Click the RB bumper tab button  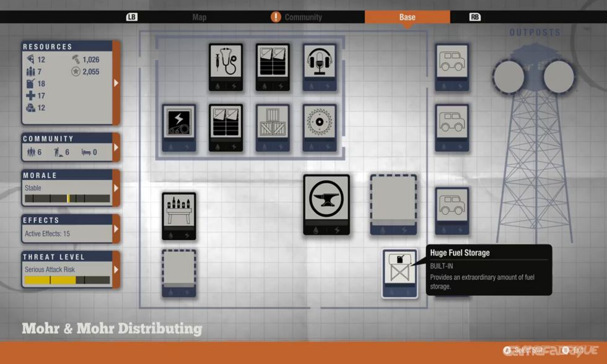[x=474, y=17]
